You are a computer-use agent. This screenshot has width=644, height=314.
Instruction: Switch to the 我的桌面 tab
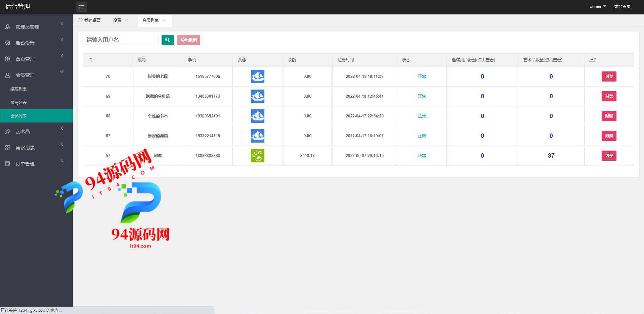point(89,20)
